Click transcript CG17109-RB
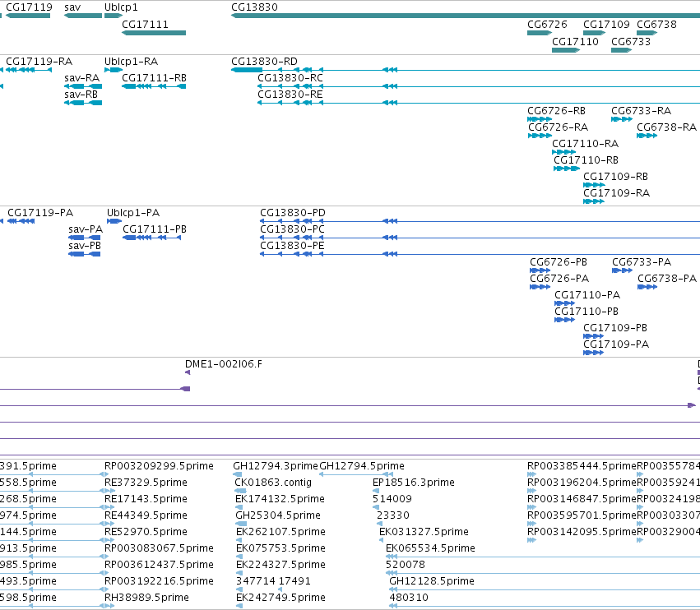Image resolution: width=700 pixels, height=610 pixels. click(x=615, y=176)
